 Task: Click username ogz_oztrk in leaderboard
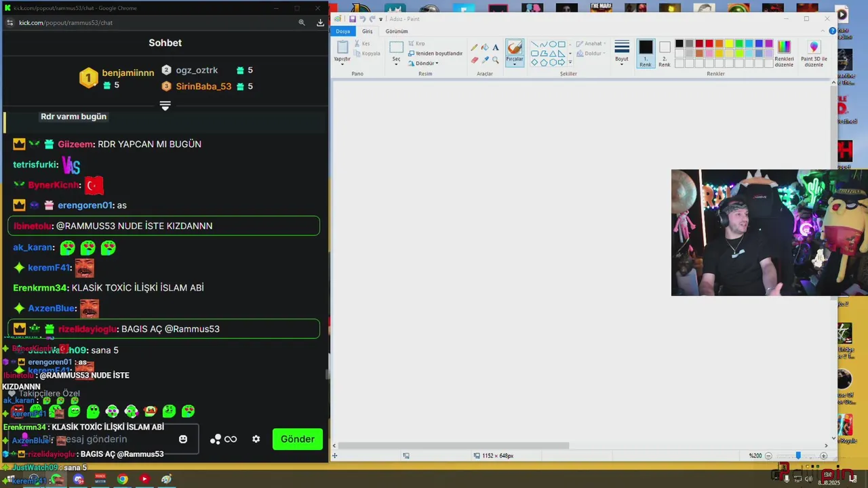[197, 70]
